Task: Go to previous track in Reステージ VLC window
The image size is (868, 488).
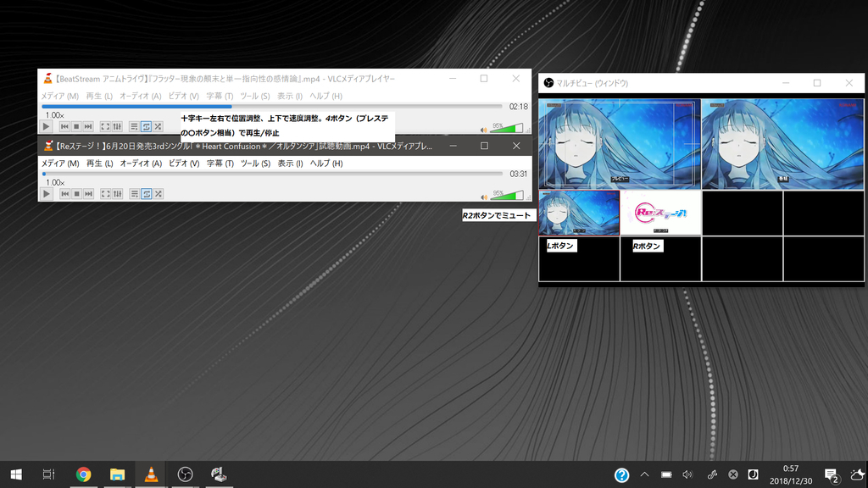Action: (x=64, y=194)
